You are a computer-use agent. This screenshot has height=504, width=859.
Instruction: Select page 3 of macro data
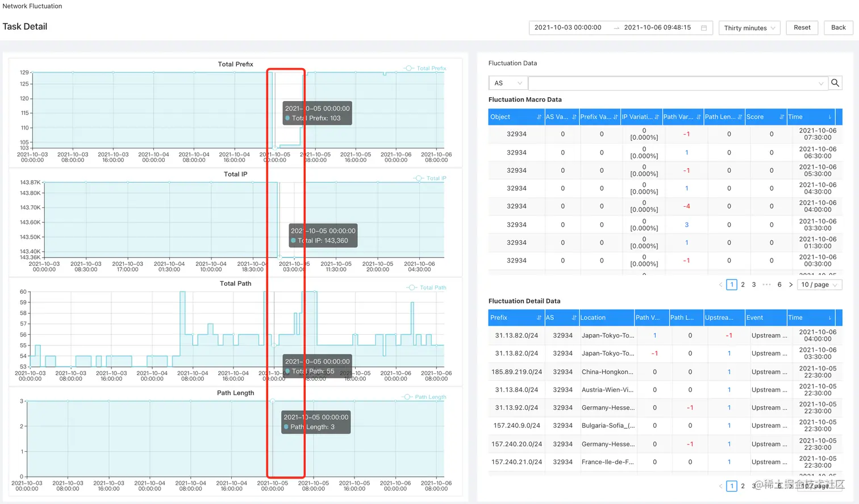click(x=754, y=285)
